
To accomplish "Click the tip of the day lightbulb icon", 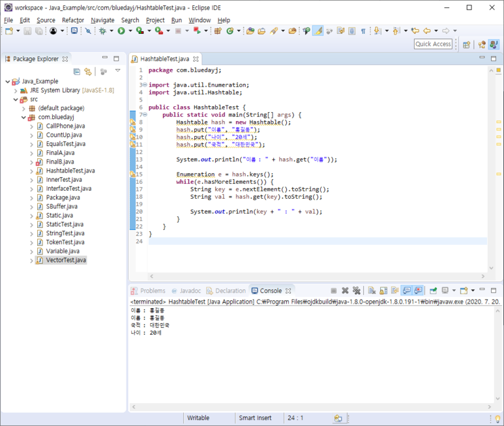I will click(x=497, y=419).
